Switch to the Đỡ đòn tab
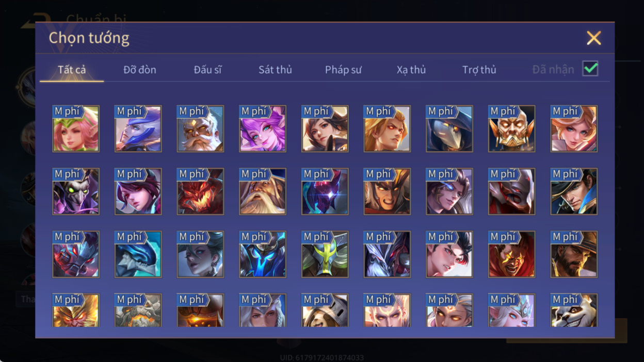Image resolution: width=644 pixels, height=362 pixels. [140, 70]
